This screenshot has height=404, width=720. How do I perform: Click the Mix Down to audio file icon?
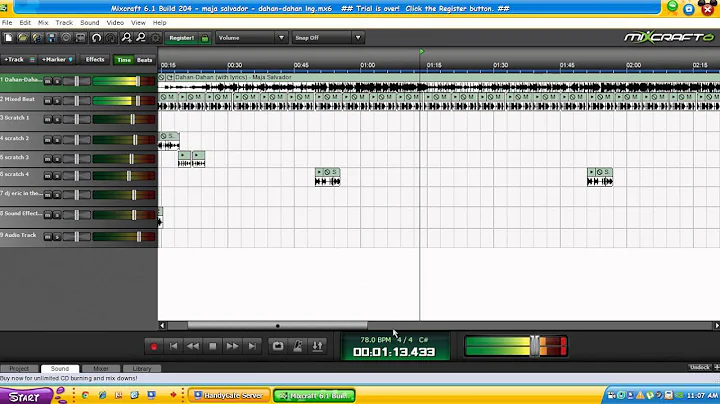[81, 38]
